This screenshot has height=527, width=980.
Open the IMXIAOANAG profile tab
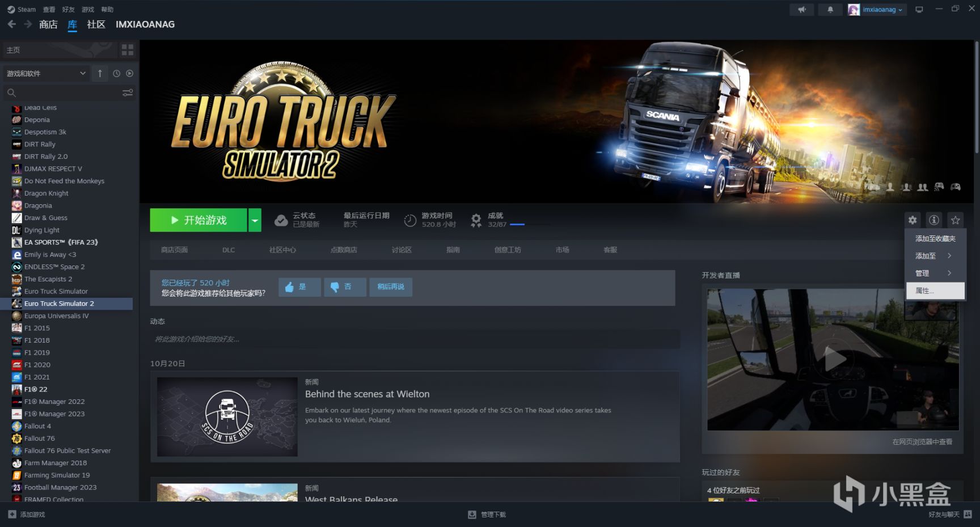(x=145, y=24)
